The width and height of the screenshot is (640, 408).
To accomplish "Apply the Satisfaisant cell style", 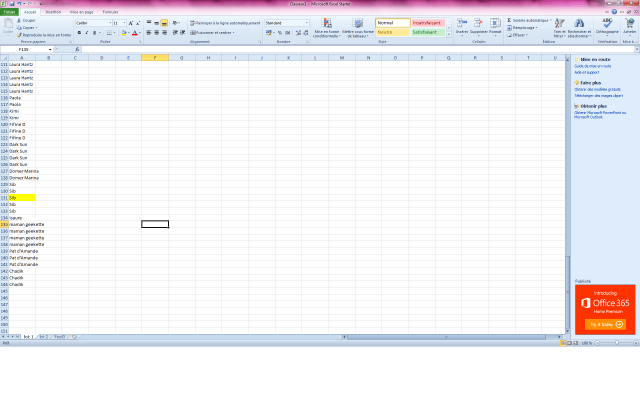I will pyautogui.click(x=428, y=32).
